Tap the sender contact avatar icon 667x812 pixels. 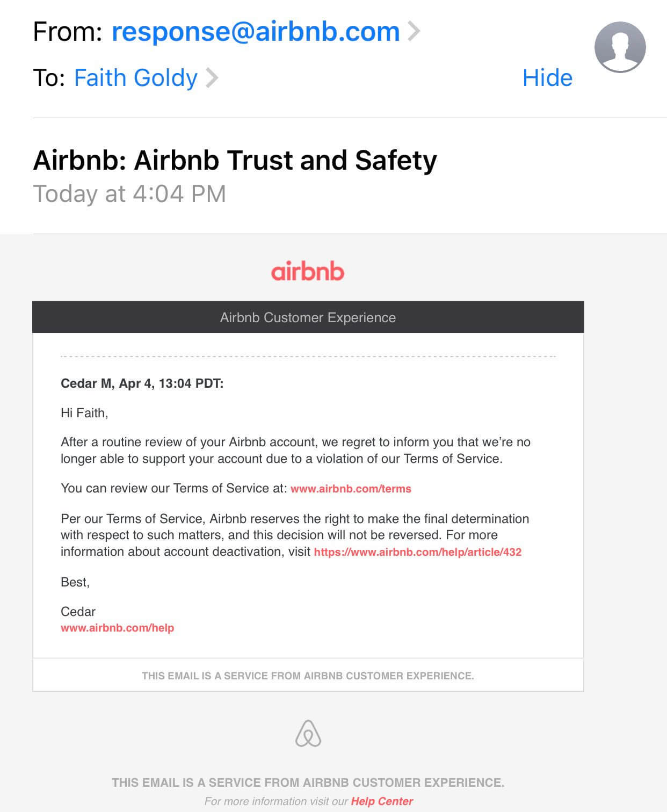click(x=620, y=47)
